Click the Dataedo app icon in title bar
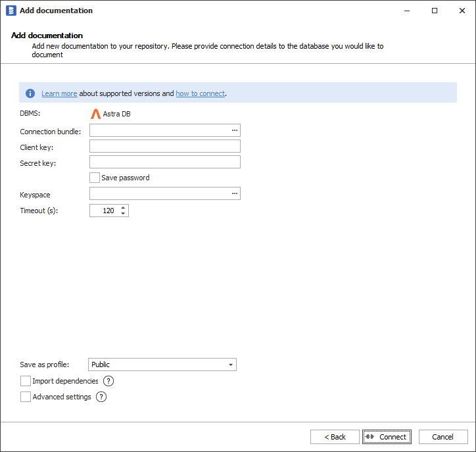 pos(11,11)
